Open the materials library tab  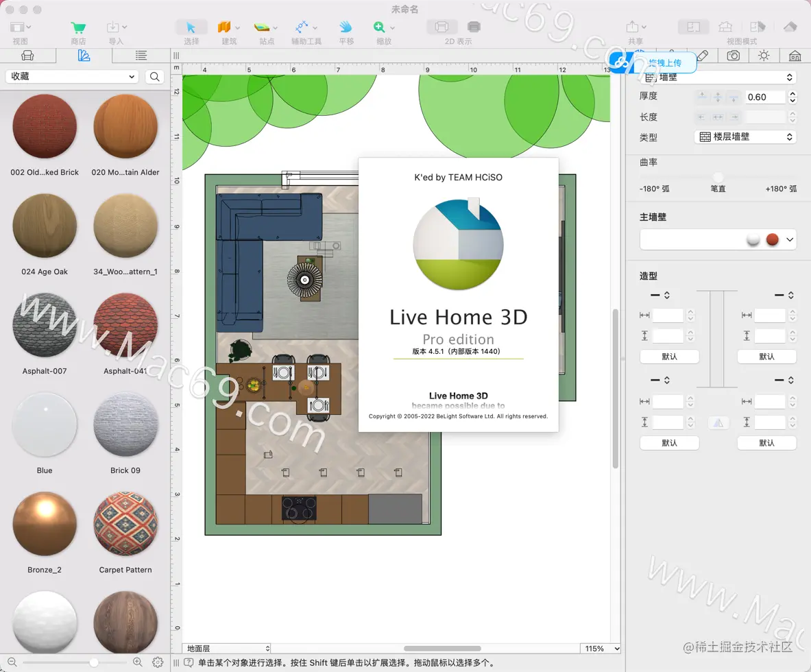pos(84,56)
